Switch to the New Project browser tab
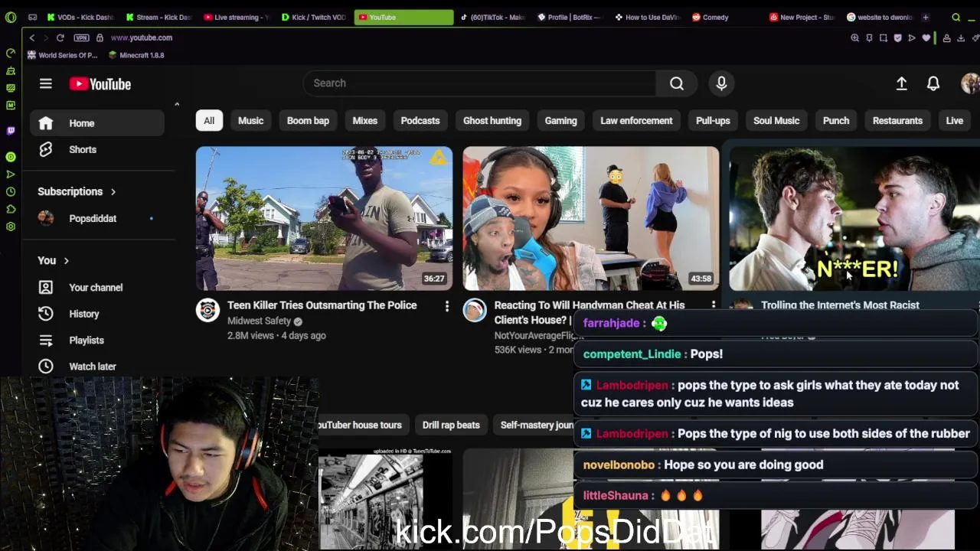The image size is (980, 551). point(802,17)
